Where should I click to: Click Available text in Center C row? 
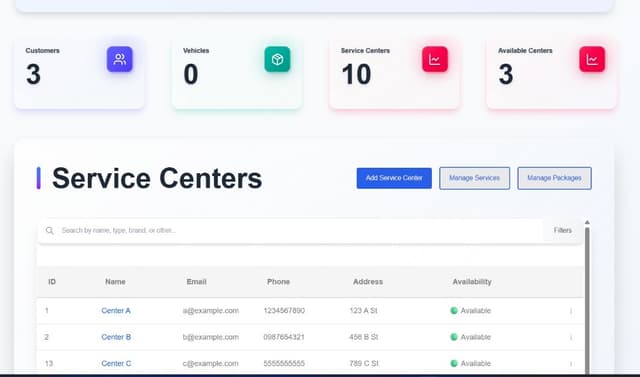click(476, 363)
